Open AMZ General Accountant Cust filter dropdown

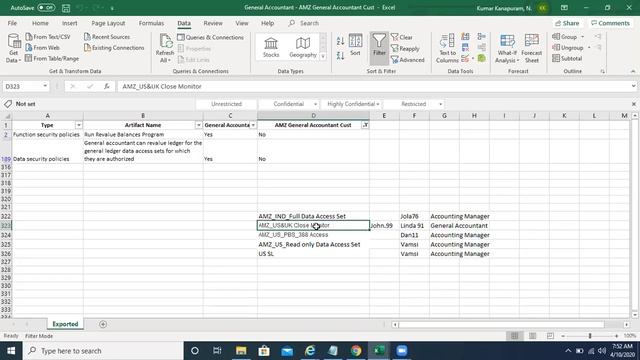[365, 125]
